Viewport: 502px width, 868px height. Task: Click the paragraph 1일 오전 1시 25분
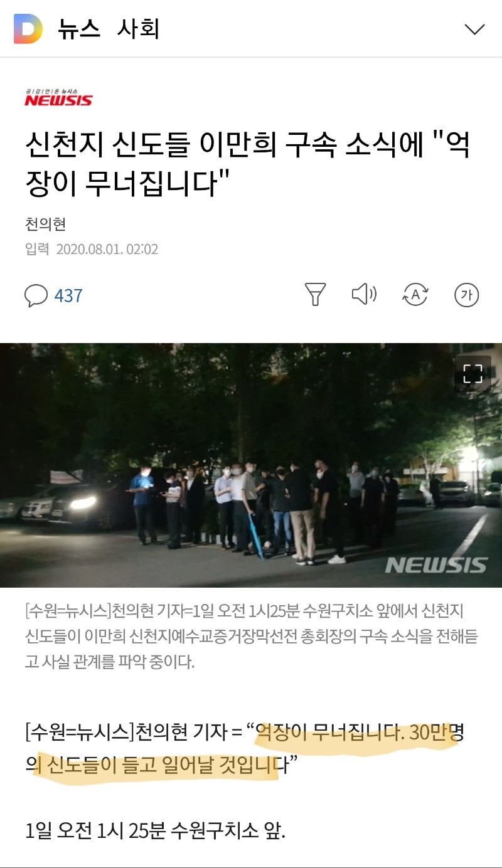click(x=156, y=832)
